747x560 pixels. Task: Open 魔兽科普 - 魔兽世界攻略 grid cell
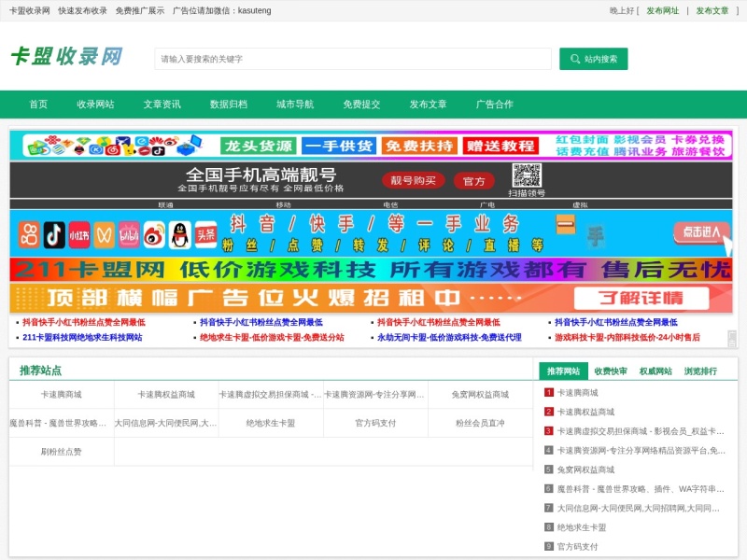[x=62, y=423]
